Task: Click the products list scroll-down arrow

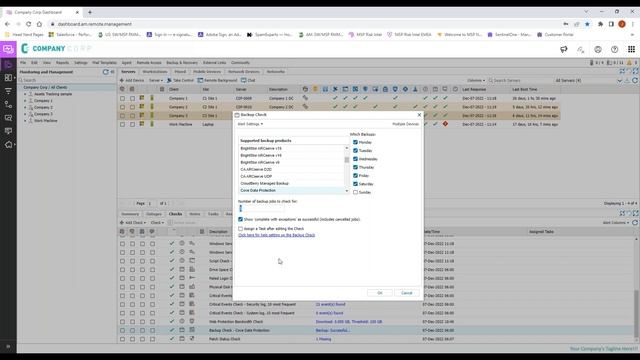Action: pos(347,191)
